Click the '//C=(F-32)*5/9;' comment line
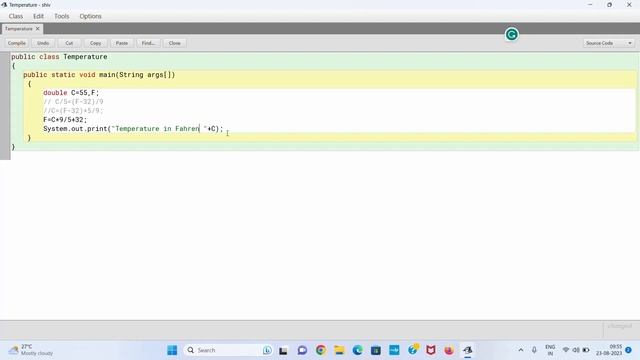The width and height of the screenshot is (640, 360). [73, 111]
